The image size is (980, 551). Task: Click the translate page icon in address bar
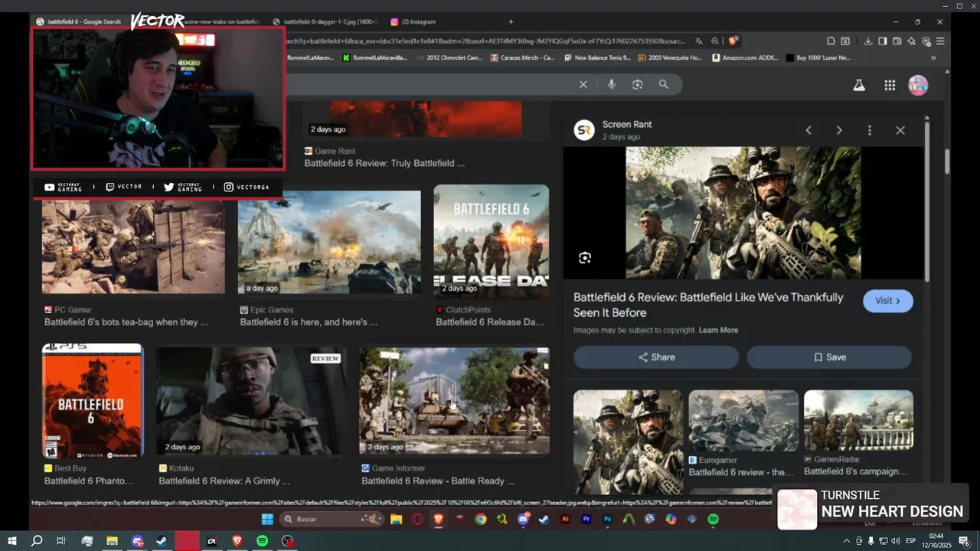[698, 41]
